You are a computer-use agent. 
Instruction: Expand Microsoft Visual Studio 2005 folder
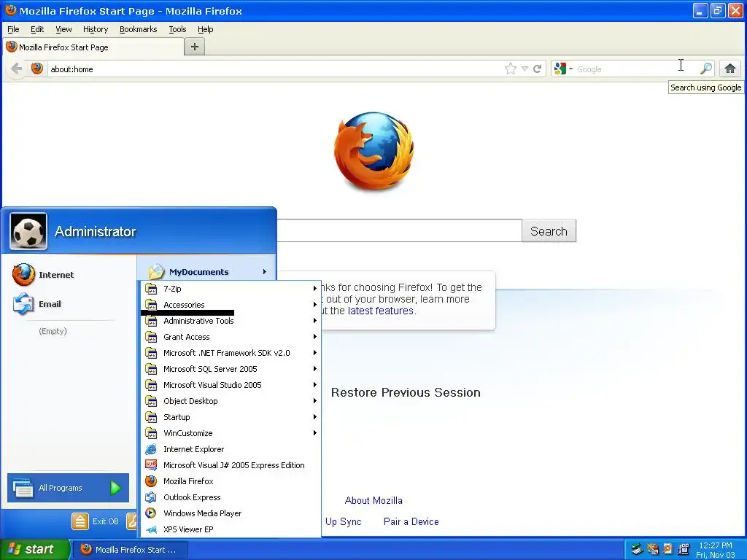231,385
